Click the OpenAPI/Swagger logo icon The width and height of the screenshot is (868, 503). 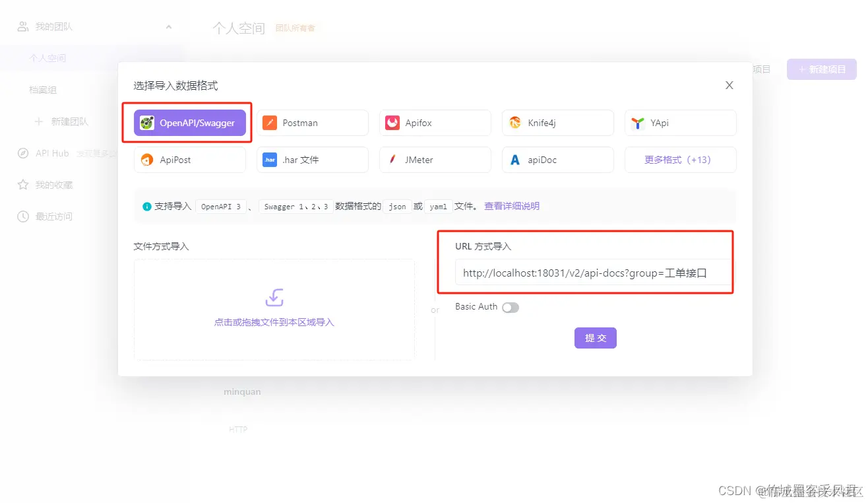(147, 123)
